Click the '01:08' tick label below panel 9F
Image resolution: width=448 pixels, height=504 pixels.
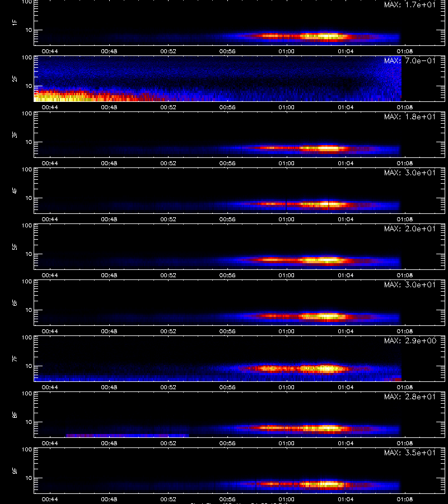[x=405, y=499]
